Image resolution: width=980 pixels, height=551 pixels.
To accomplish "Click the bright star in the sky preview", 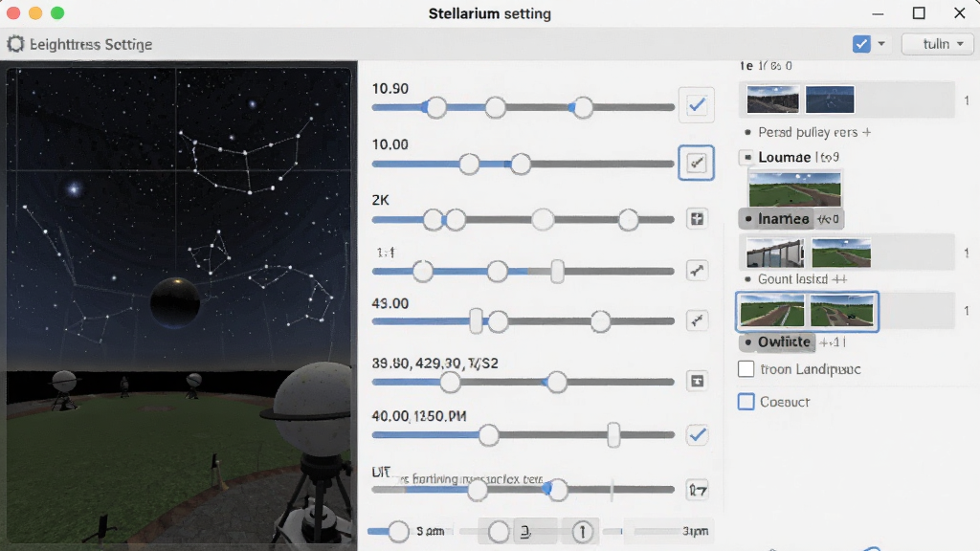I will tap(74, 188).
